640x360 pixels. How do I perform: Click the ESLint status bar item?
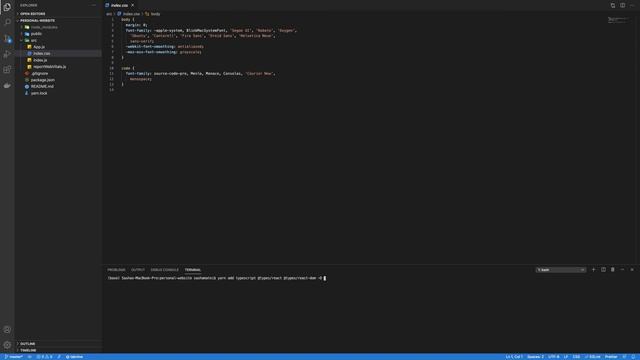pos(593,357)
